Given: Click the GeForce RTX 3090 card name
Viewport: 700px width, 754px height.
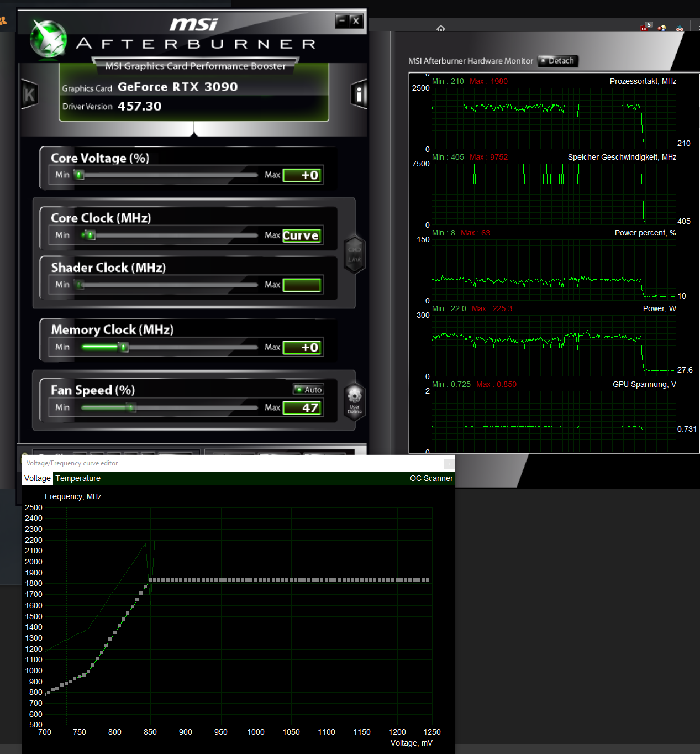Looking at the screenshot, I should (x=178, y=87).
